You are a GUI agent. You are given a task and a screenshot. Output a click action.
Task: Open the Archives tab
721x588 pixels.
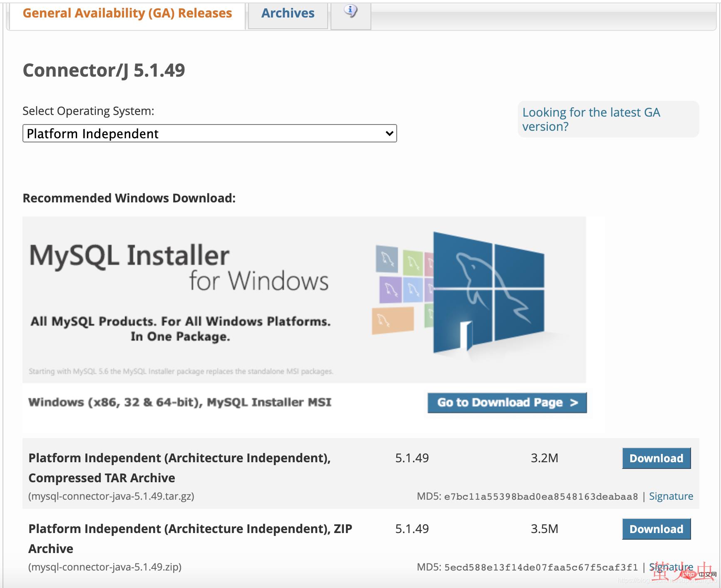[x=288, y=13]
